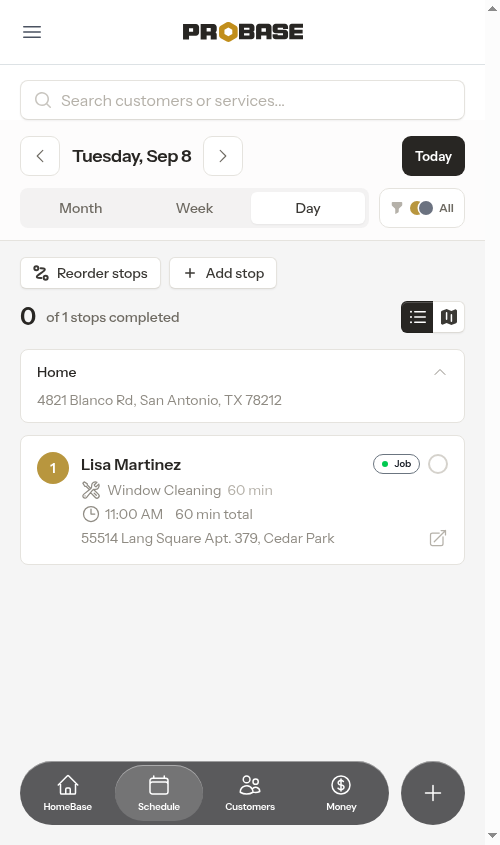Go to HomeBase in bottom navigation
This screenshot has width=500, height=845.
pos(68,793)
